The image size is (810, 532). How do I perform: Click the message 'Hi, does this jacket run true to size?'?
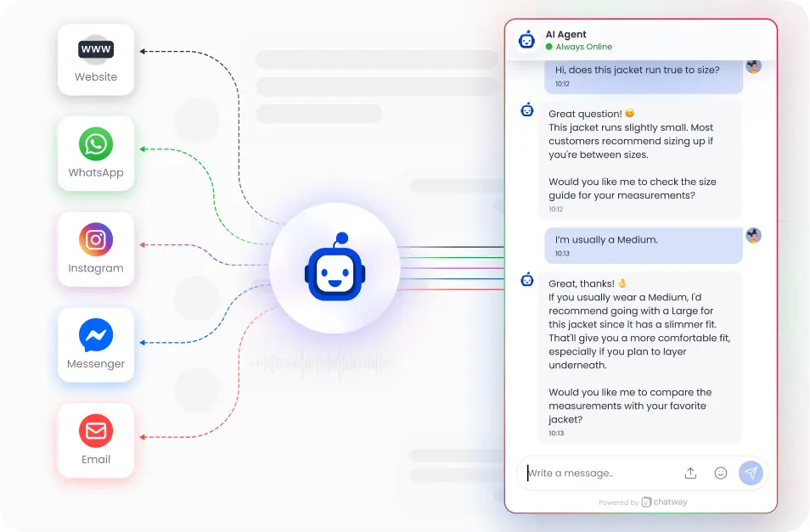[643, 76]
